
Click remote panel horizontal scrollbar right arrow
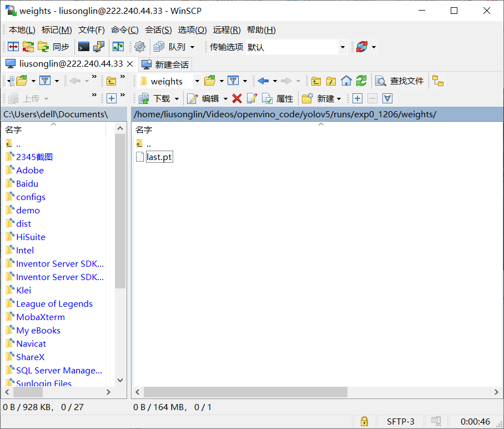pyautogui.click(x=496, y=392)
